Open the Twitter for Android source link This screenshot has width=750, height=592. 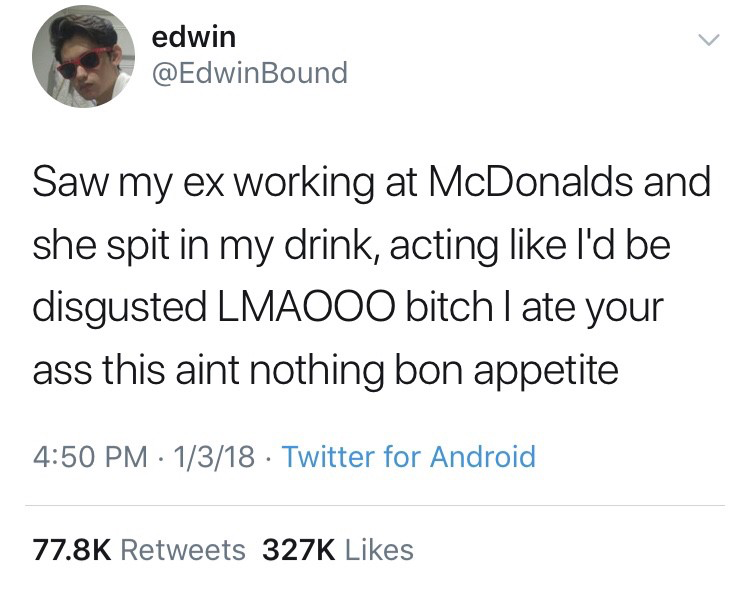pyautogui.click(x=409, y=456)
